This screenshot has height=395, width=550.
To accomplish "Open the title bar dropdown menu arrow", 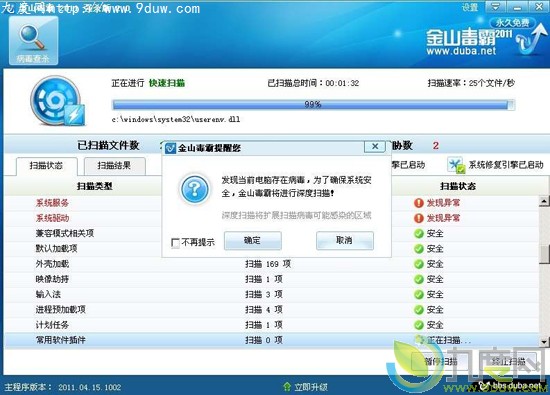I will pyautogui.click(x=495, y=6).
